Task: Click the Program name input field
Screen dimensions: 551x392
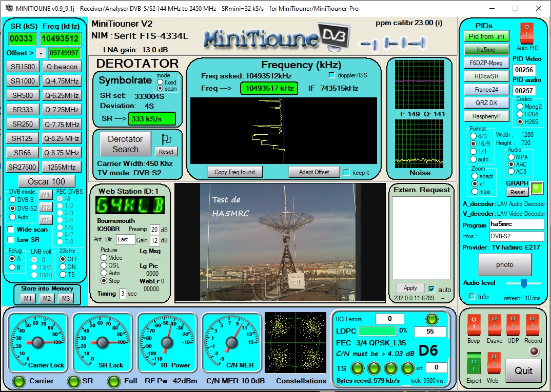Action: coord(516,224)
